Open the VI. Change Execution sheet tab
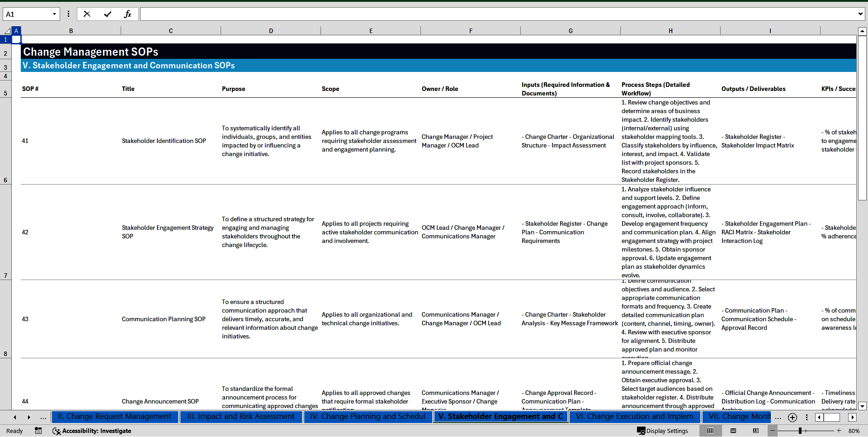The image size is (868, 437). (634, 417)
